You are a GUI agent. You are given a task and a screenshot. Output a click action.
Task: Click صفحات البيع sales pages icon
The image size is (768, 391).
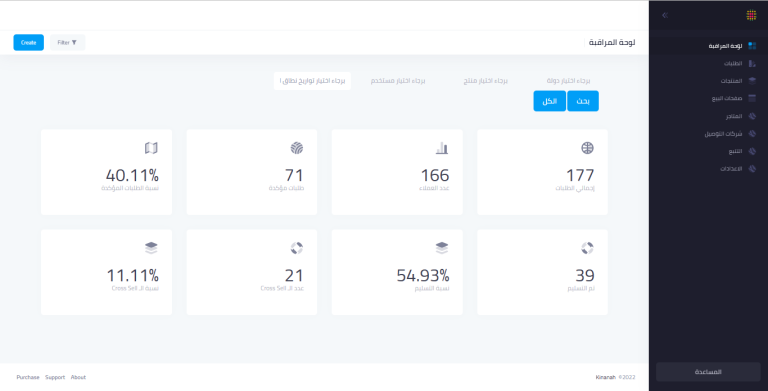coord(752,98)
